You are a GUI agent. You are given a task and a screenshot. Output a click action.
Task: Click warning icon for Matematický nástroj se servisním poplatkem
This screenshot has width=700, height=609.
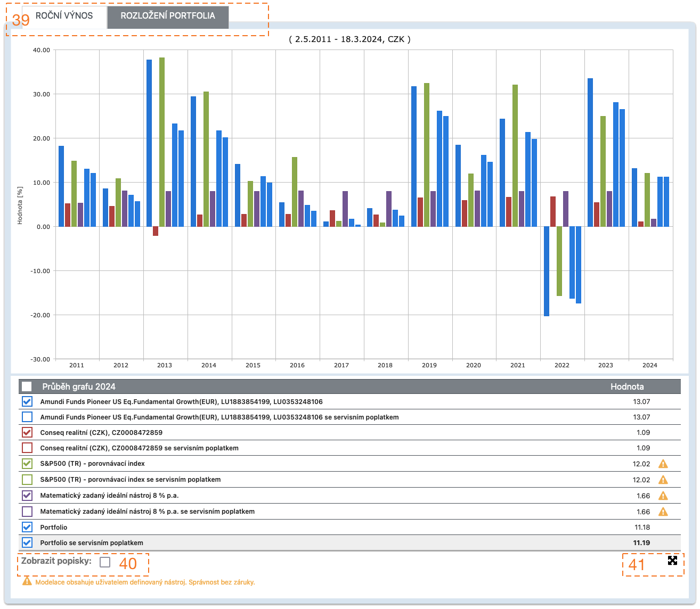(x=663, y=512)
